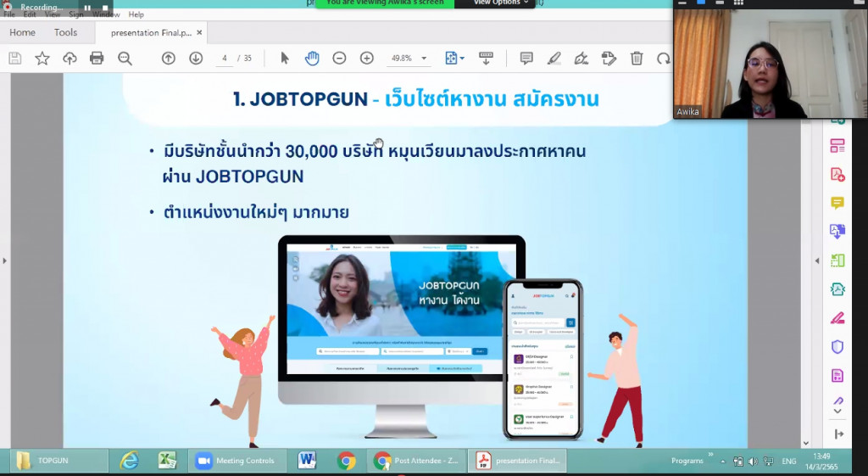Click the page number input field
Viewport: 868px width, 476px height.
pos(225,59)
